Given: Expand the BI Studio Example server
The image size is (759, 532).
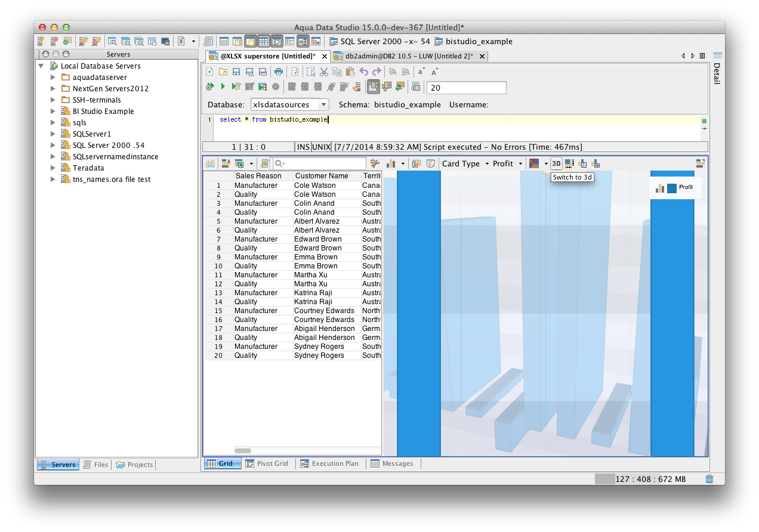Looking at the screenshot, I should (x=53, y=112).
